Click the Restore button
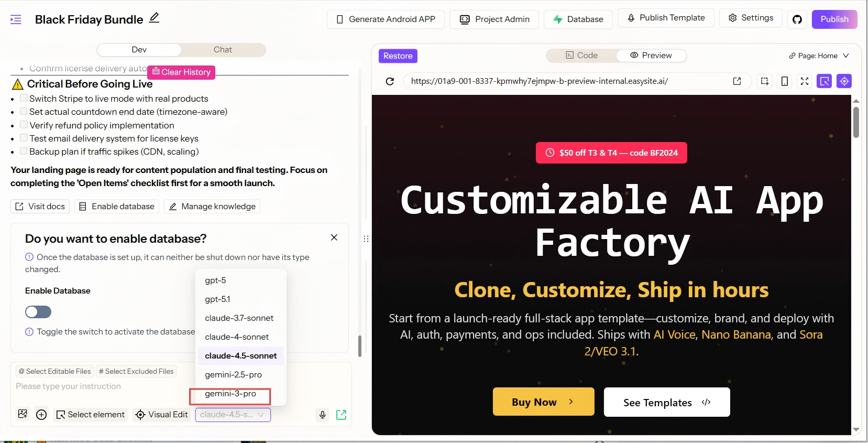The width and height of the screenshot is (868, 443). click(x=398, y=56)
